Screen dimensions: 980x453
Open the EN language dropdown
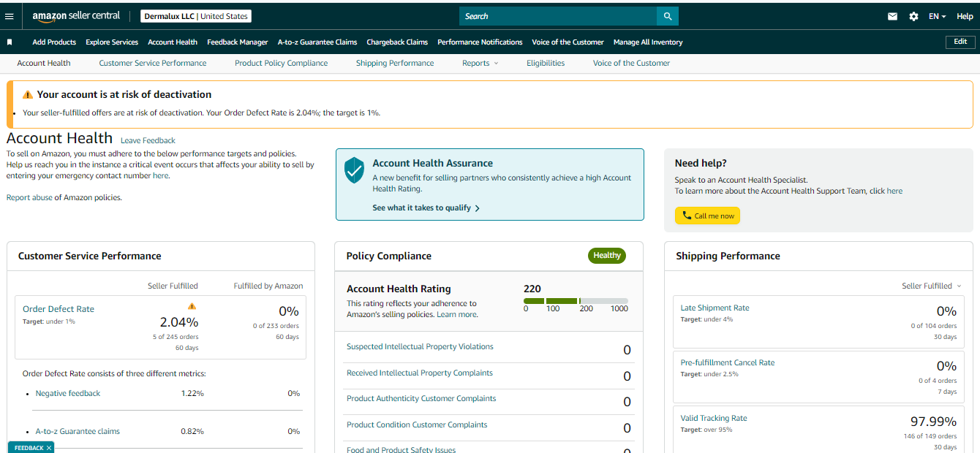point(938,16)
